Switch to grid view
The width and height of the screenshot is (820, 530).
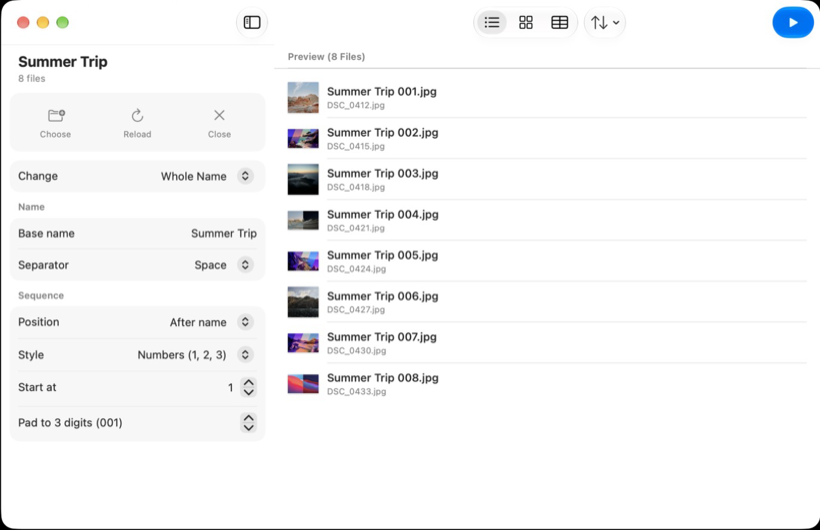(526, 22)
